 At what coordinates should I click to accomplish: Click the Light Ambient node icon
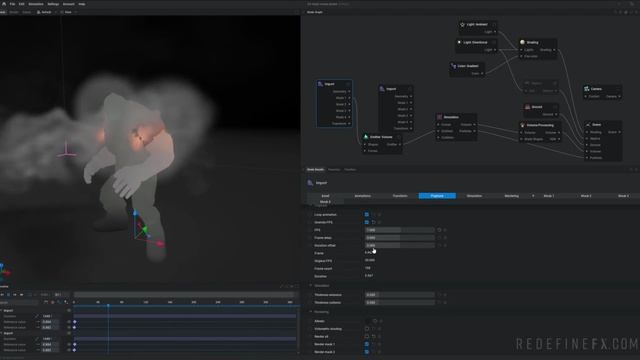[462, 24]
